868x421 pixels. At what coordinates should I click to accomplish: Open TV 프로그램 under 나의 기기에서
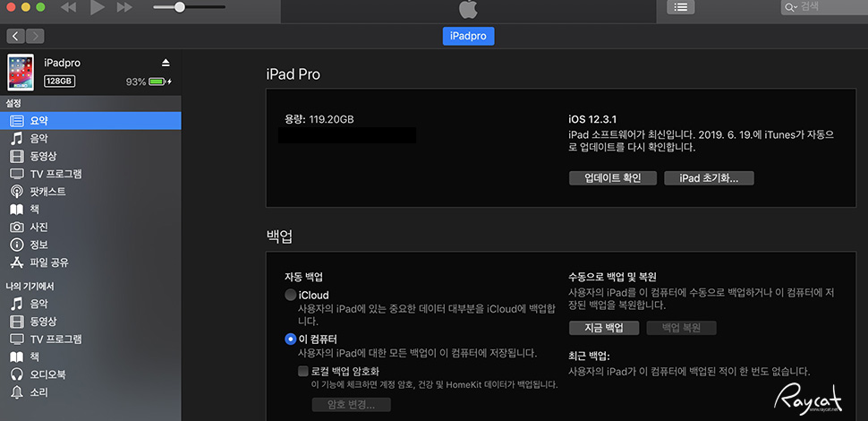point(90,339)
